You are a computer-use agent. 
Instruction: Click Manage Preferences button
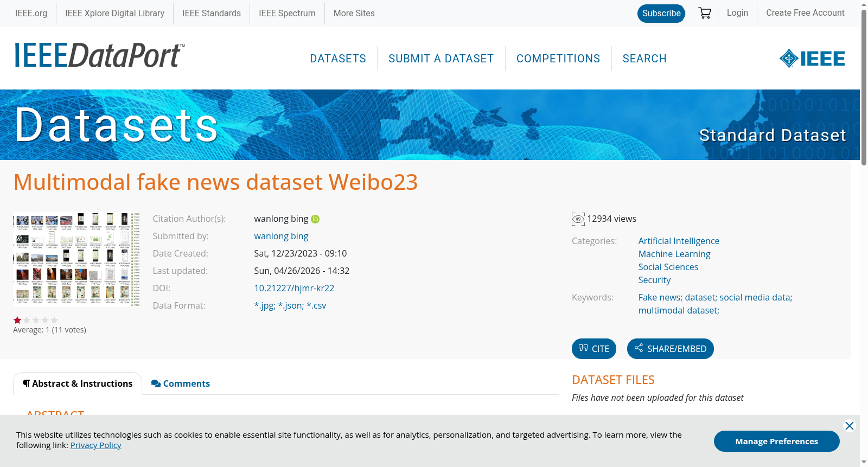[x=777, y=441]
